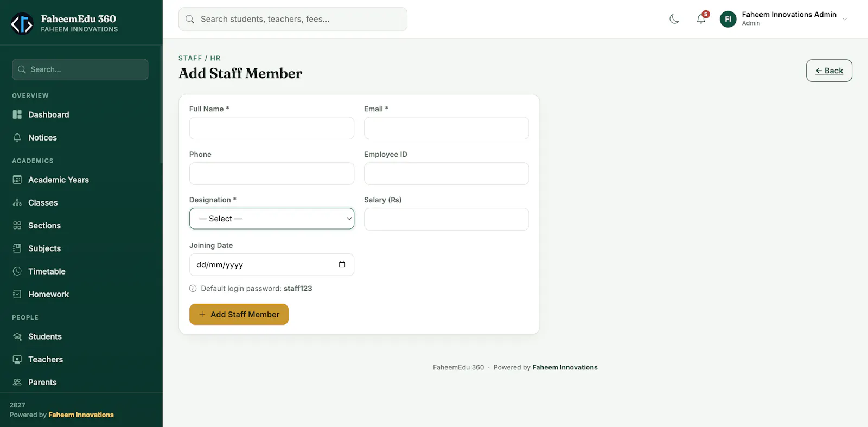The image size is (868, 427).
Task: Submit the Add Staff Member button
Action: point(239,314)
